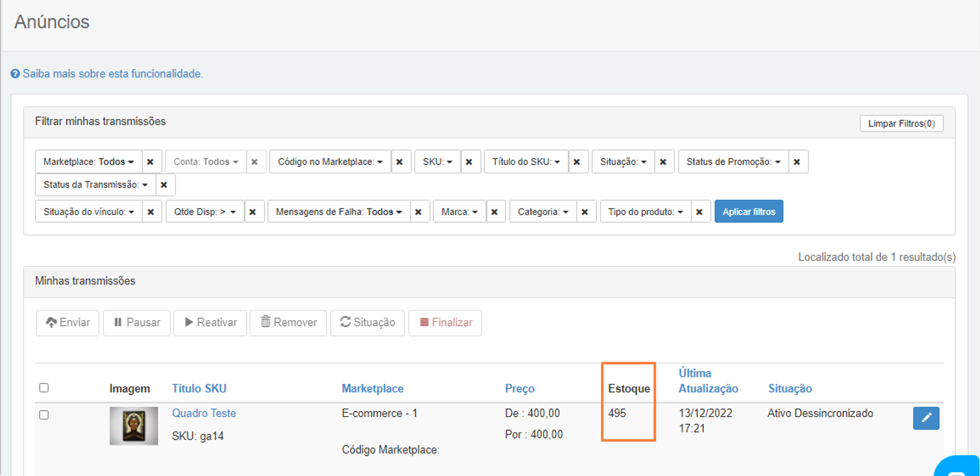This screenshot has width=980, height=476.
Task: Expand the Título do SKU dropdown
Action: coord(526,162)
